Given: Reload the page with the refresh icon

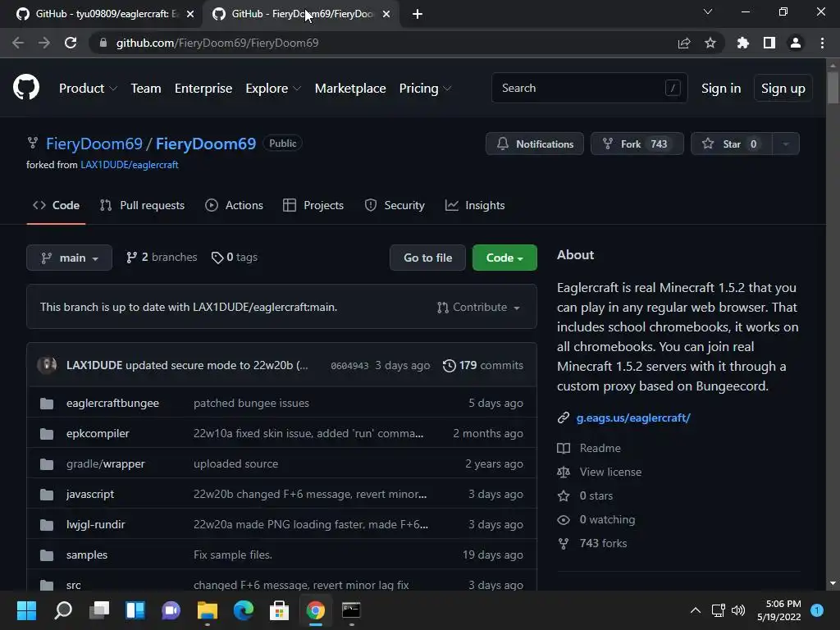Looking at the screenshot, I should click(71, 43).
